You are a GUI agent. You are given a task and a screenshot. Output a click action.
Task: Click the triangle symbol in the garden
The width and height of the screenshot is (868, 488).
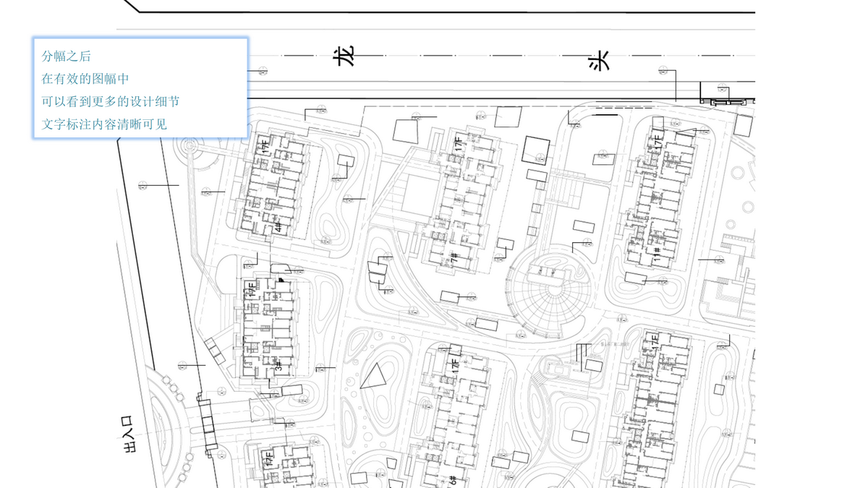(x=373, y=377)
